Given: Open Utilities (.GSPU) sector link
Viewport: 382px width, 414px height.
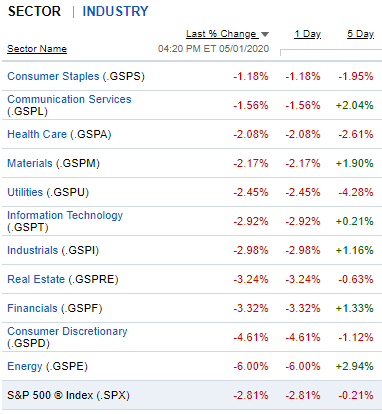Looking at the screenshot, I should pos(48,192).
